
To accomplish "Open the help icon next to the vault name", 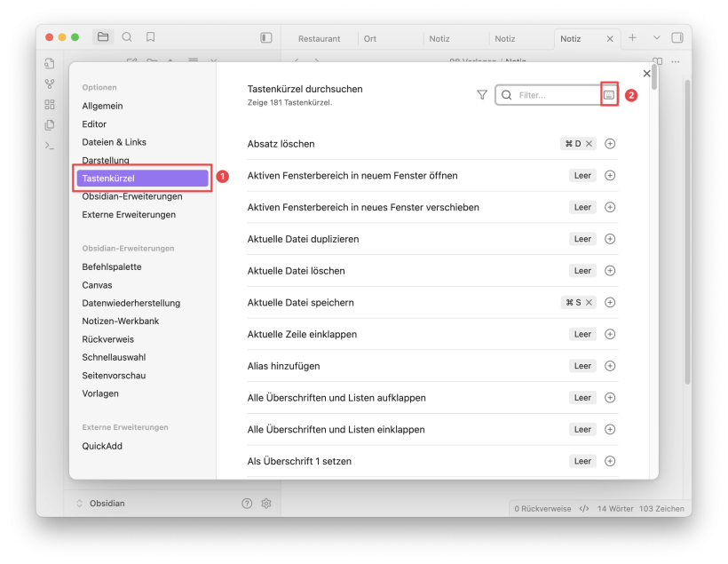I will (247, 504).
